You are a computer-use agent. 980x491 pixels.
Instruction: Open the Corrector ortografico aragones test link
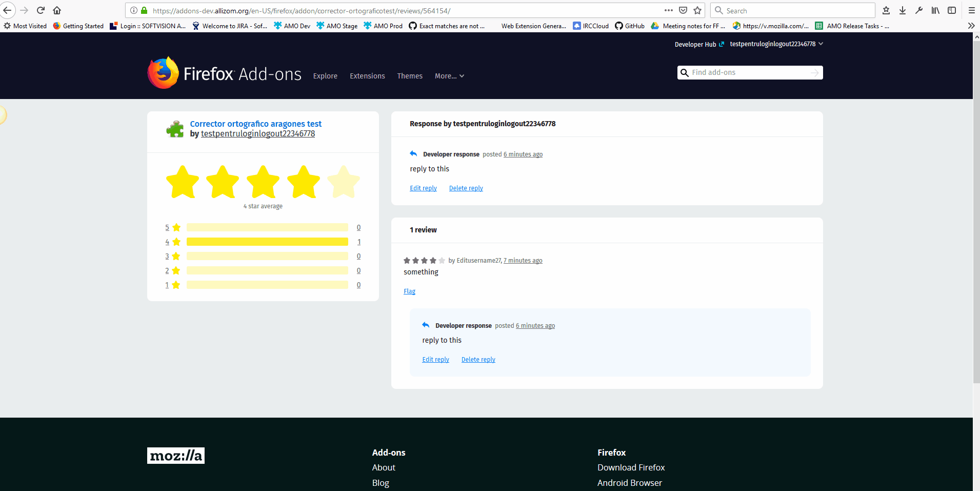pos(256,124)
